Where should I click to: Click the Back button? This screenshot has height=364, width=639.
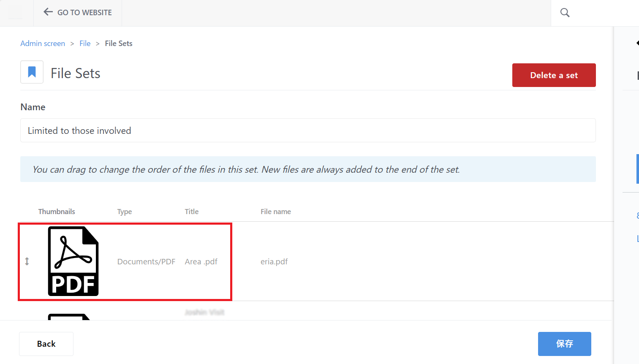[46, 344]
